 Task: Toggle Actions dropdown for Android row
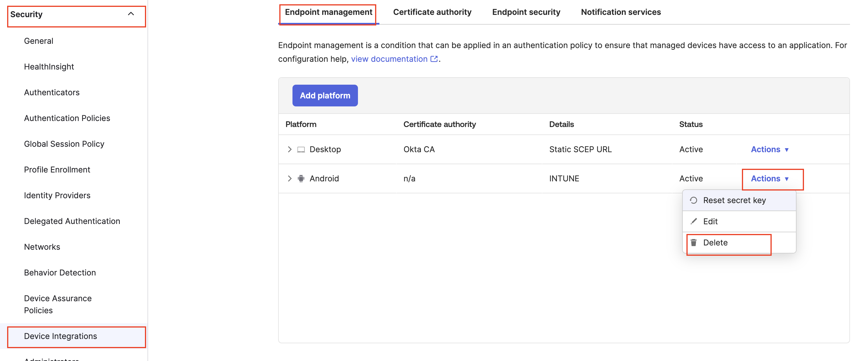769,178
